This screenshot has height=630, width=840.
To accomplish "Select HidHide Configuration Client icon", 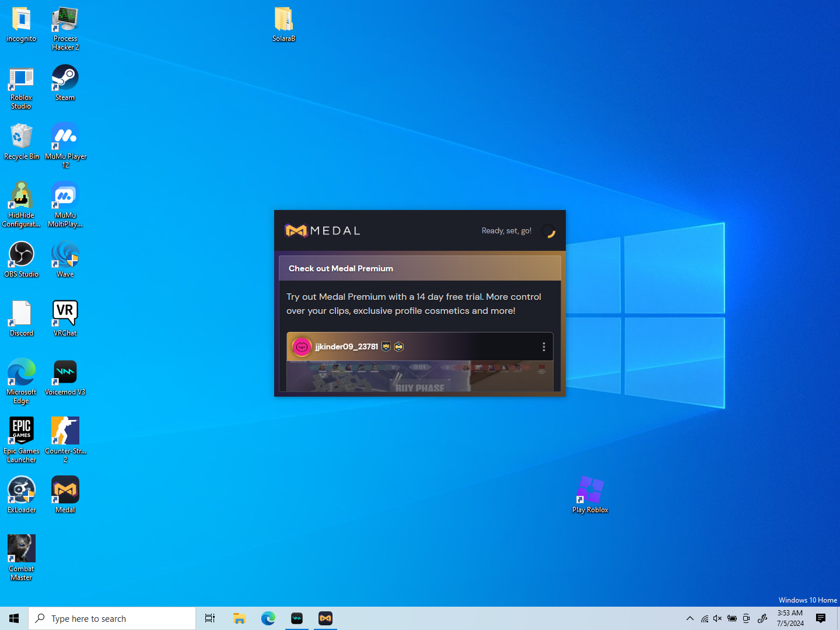I will [22, 205].
